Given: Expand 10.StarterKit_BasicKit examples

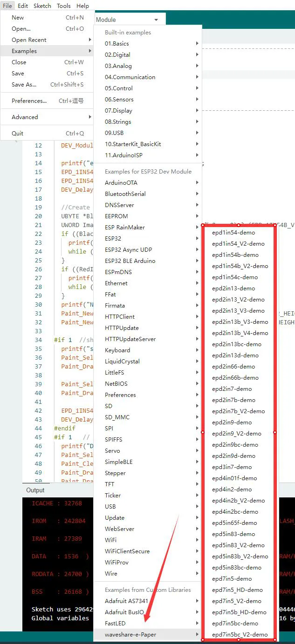Looking at the screenshot, I should point(148,144).
